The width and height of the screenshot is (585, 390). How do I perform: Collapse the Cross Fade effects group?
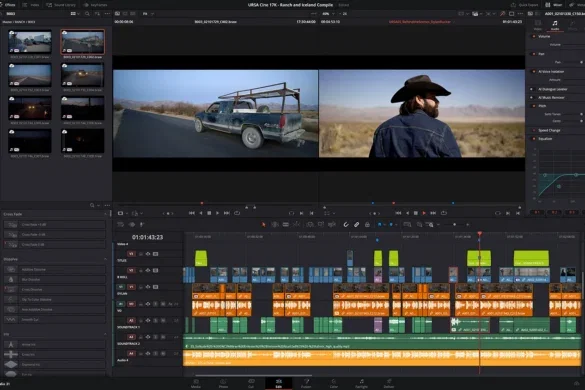pyautogui.click(x=105, y=214)
